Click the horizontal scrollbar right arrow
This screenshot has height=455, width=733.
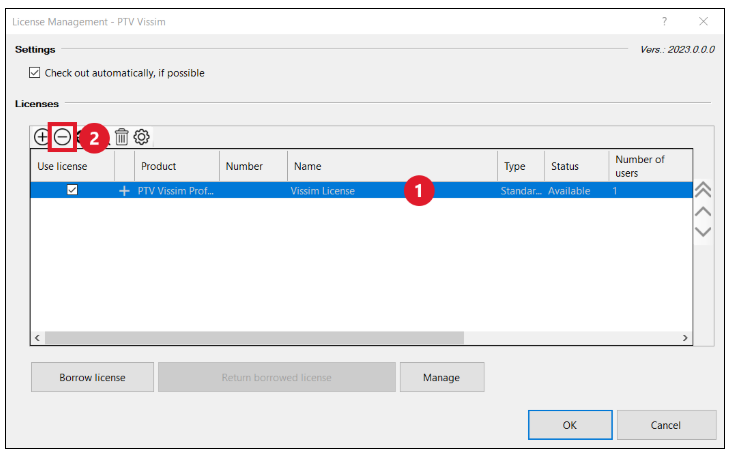click(685, 338)
